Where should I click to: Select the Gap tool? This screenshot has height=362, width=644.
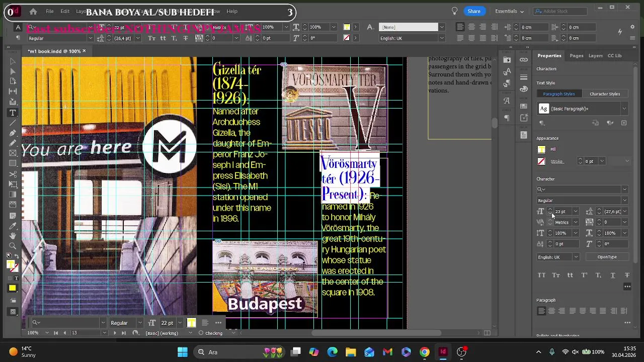click(13, 92)
